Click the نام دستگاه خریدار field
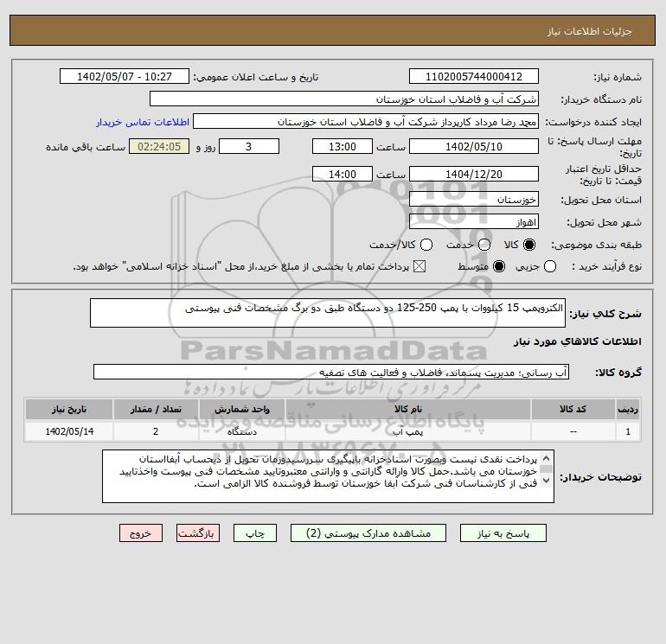The image size is (666, 644). [344, 99]
